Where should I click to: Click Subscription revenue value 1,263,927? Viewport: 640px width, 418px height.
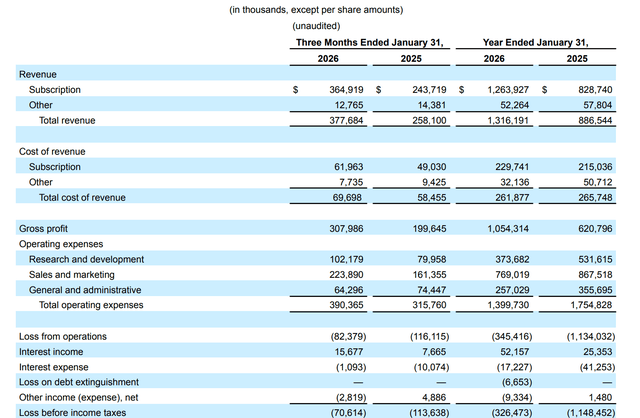coord(508,90)
